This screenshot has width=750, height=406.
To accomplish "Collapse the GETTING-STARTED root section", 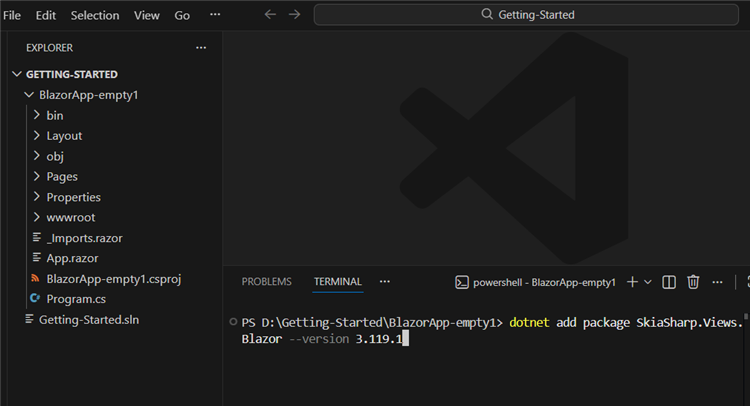I will (x=17, y=74).
